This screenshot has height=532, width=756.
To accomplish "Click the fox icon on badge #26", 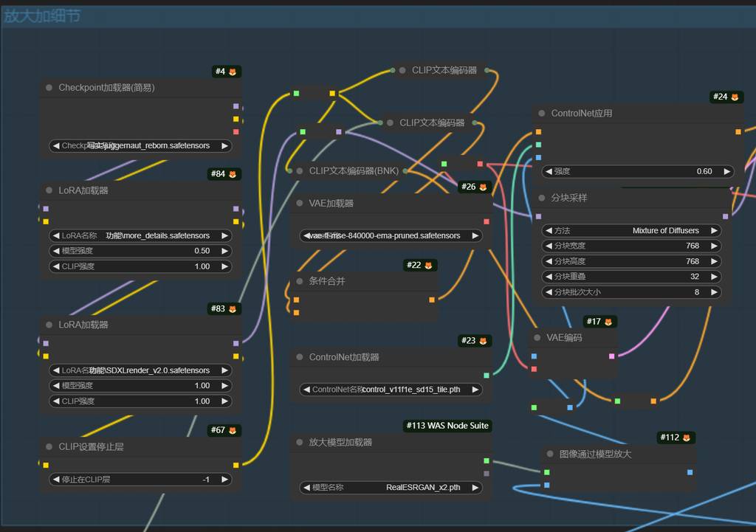I will [x=483, y=187].
